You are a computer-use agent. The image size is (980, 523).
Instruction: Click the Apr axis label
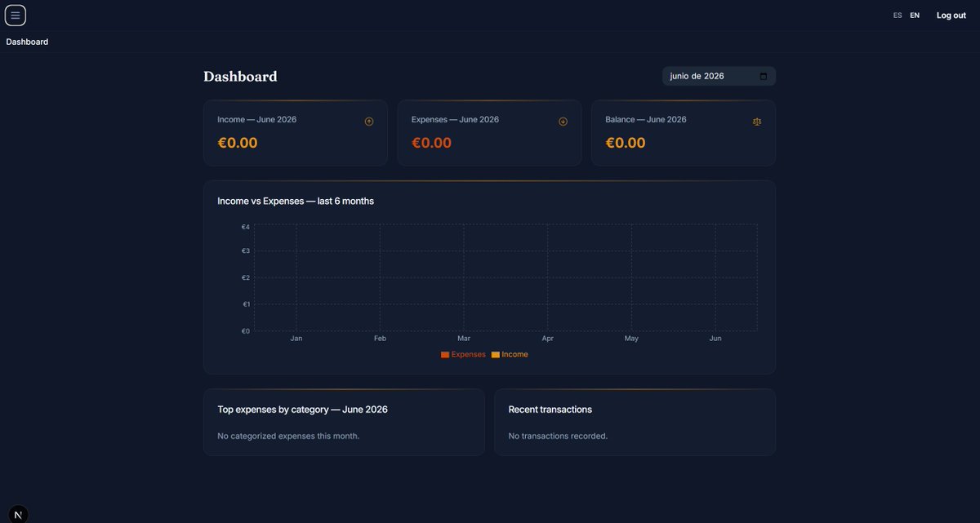[x=548, y=338]
